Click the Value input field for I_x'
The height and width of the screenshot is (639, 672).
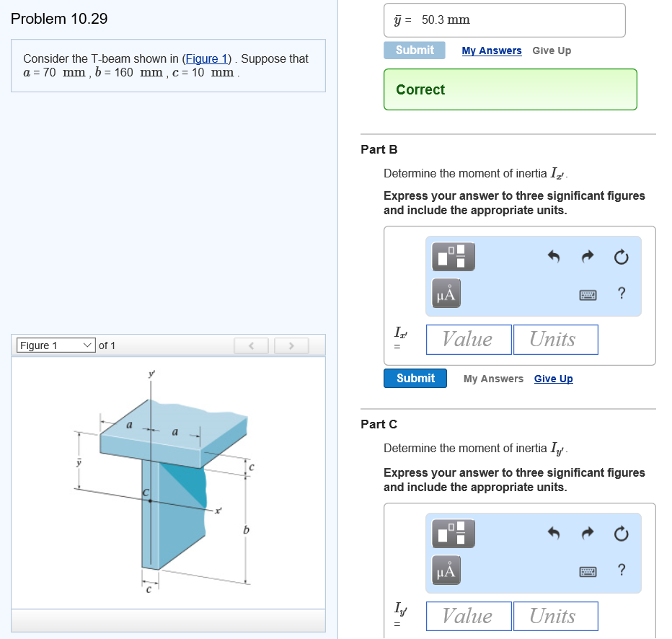468,339
